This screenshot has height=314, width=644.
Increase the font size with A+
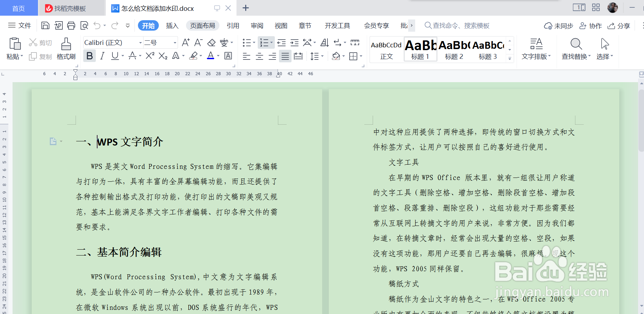(x=186, y=42)
